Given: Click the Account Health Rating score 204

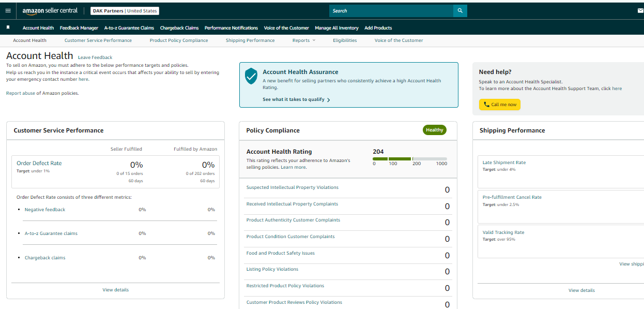Looking at the screenshot, I should pos(378,152).
